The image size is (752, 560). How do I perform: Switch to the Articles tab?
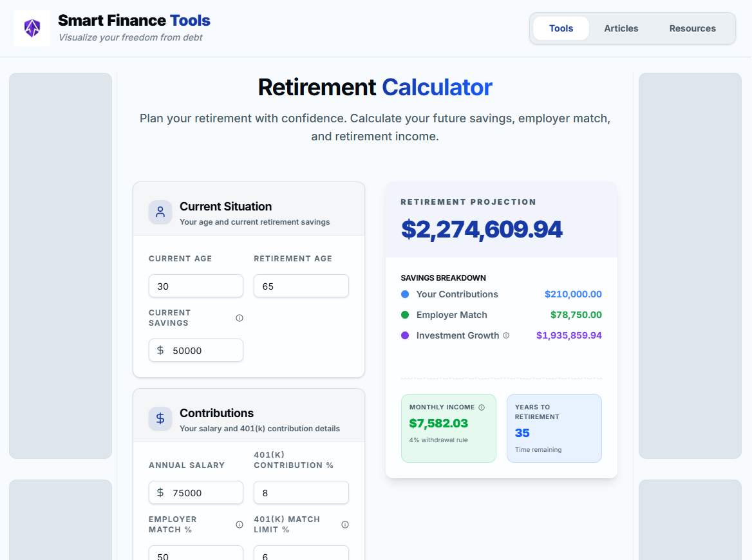point(621,28)
